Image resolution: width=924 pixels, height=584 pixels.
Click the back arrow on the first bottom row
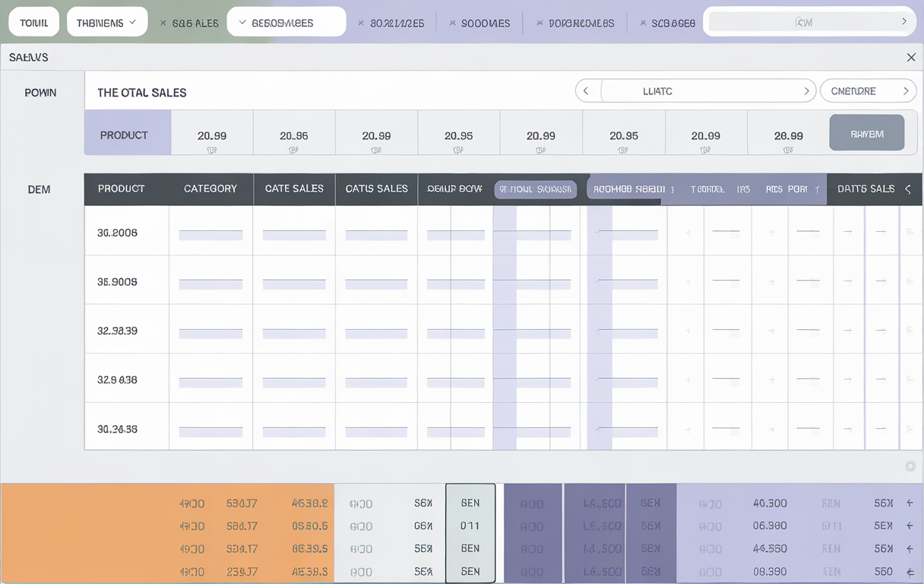911,503
